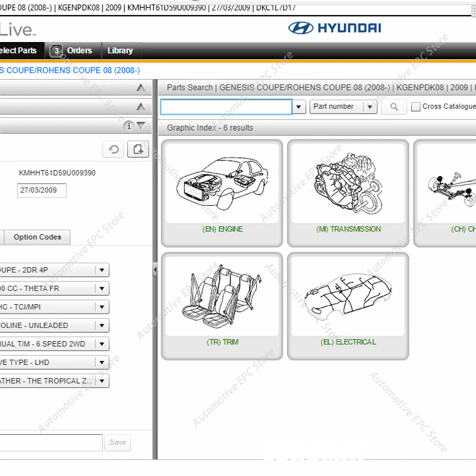
Task: Click the vehicle info circle icon
Action: click(129, 126)
